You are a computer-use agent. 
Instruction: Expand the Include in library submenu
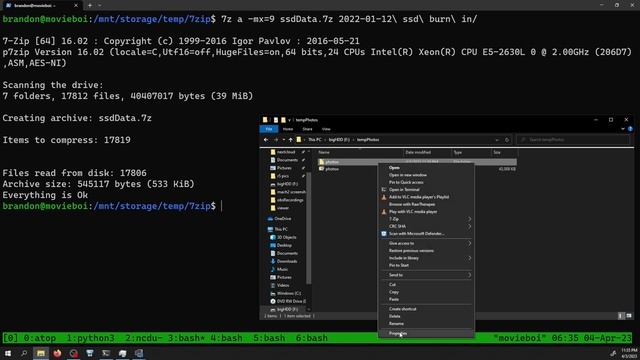469,258
